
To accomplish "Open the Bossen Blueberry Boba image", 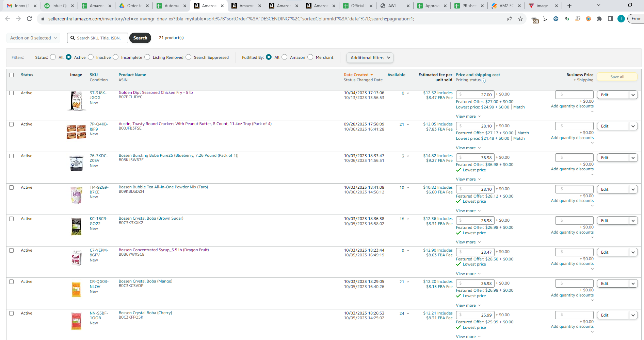I will pyautogui.click(x=76, y=163).
